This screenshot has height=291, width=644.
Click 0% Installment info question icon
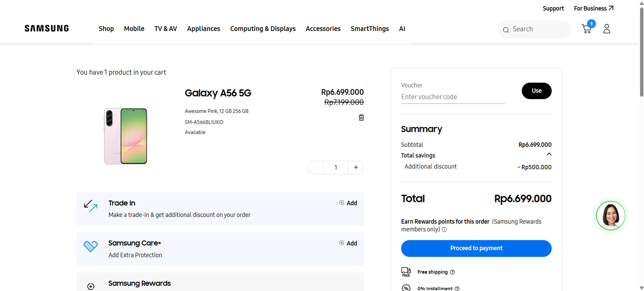tap(457, 288)
